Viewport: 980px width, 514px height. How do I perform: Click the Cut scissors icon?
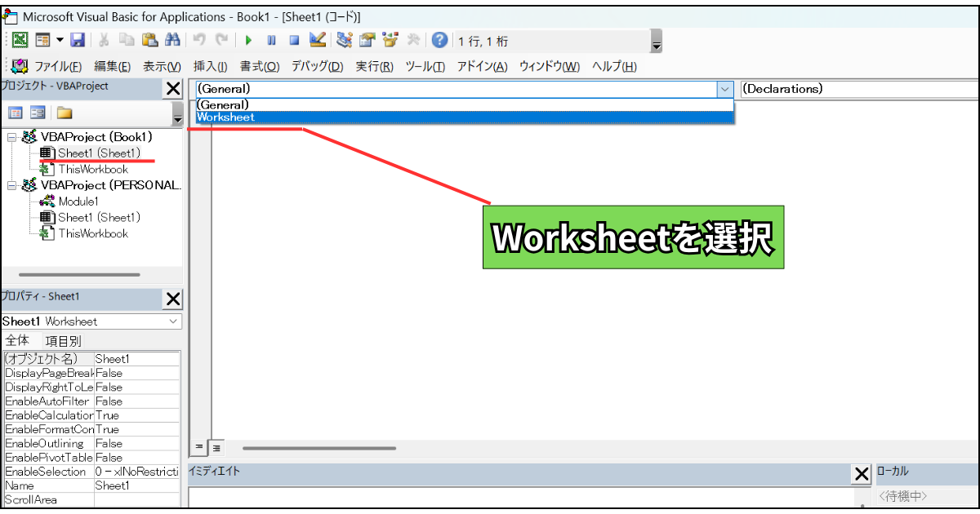(105, 40)
